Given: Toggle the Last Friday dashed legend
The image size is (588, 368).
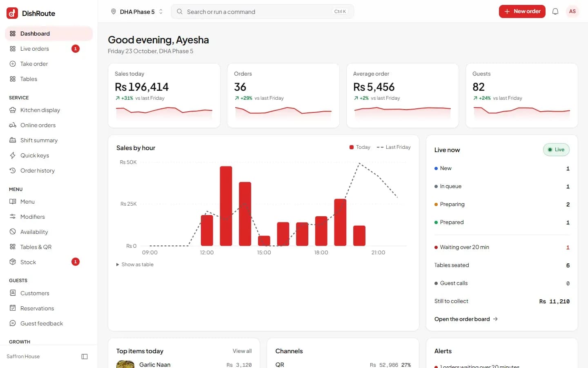Looking at the screenshot, I should [394, 147].
